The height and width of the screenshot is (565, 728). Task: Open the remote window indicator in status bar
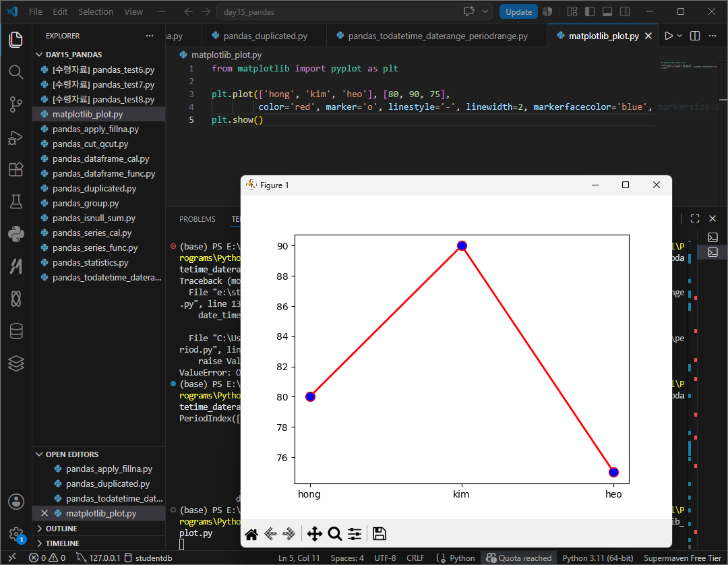(13, 558)
